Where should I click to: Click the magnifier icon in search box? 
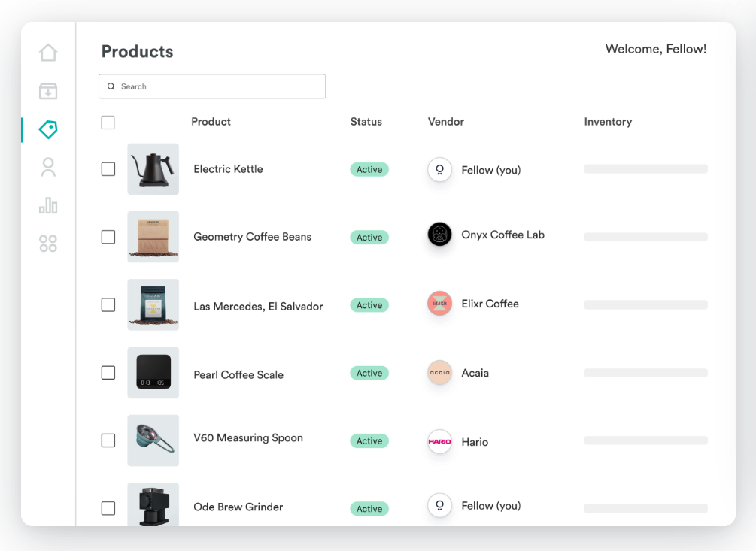tap(111, 86)
